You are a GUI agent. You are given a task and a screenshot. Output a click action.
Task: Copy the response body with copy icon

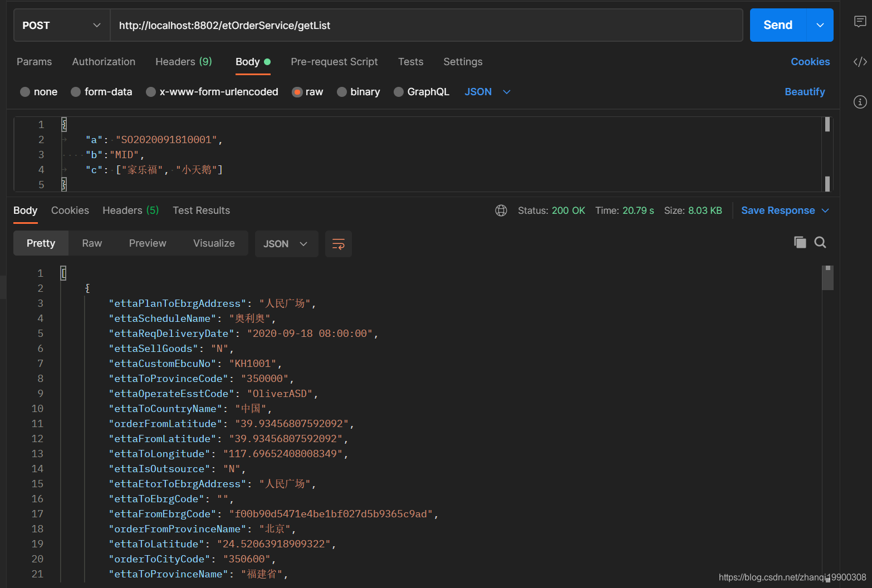pyautogui.click(x=800, y=242)
